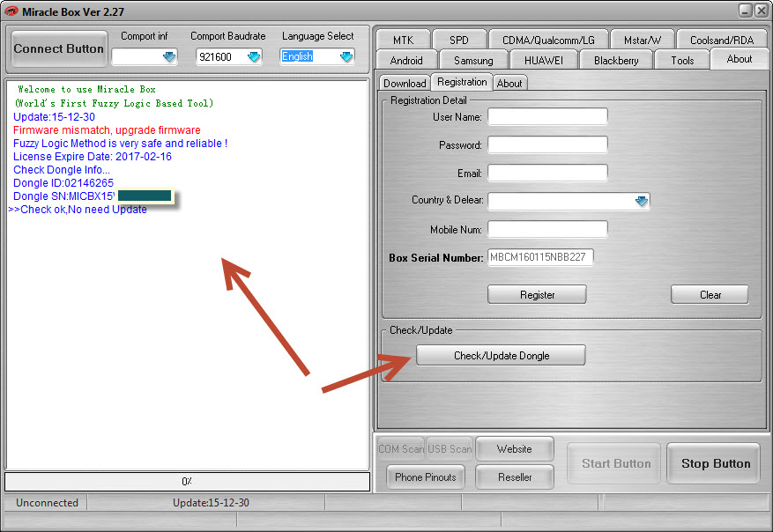Open the Blackberry tab

pyautogui.click(x=616, y=60)
